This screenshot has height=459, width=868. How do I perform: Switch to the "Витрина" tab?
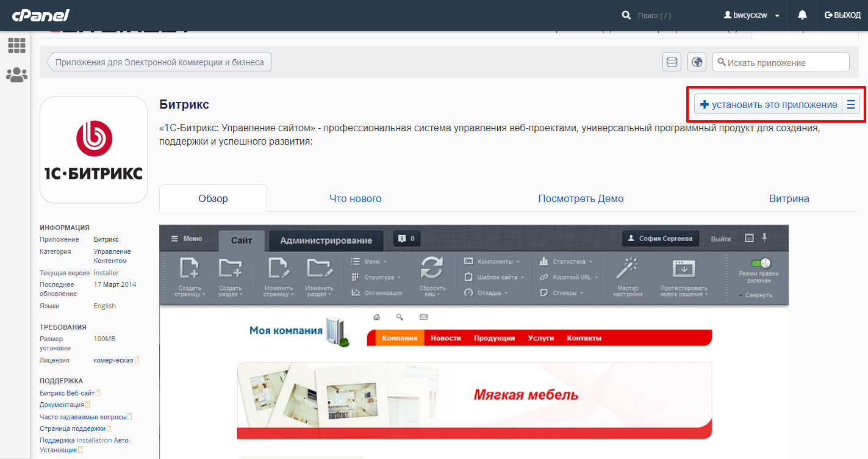pos(789,198)
